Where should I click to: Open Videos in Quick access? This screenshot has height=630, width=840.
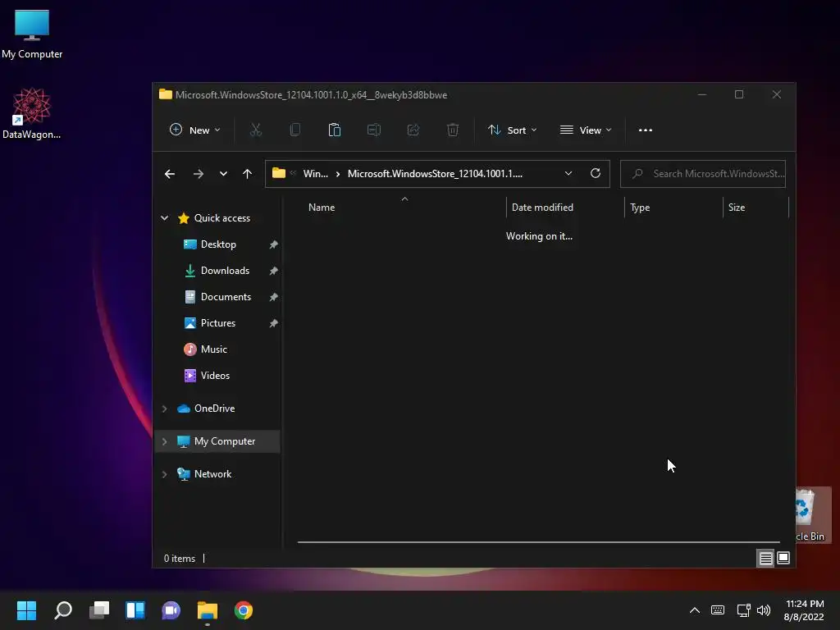point(215,376)
